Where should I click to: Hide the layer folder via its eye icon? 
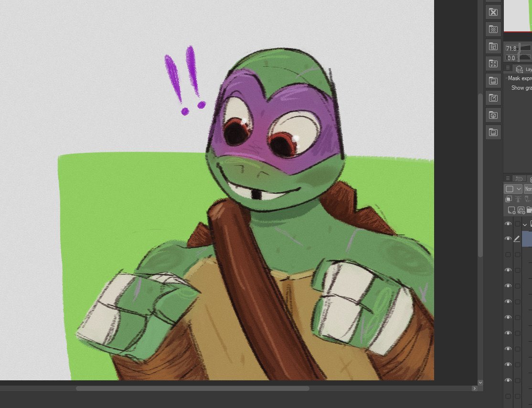(508, 224)
